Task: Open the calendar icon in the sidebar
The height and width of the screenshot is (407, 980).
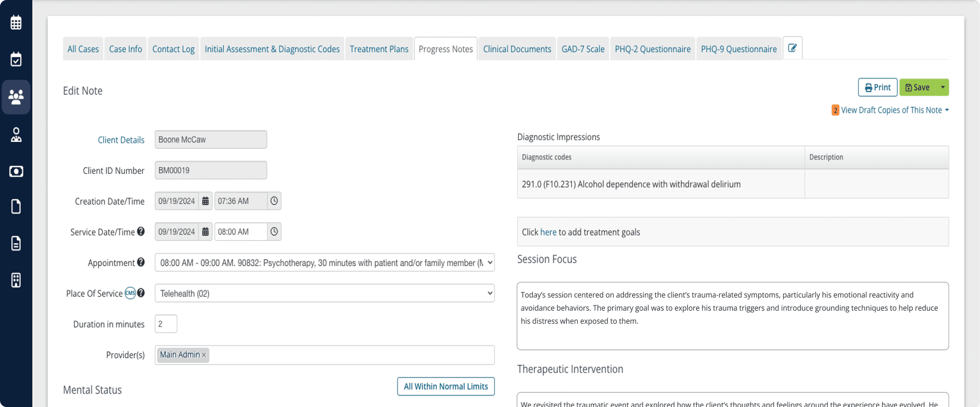Action: click(16, 22)
